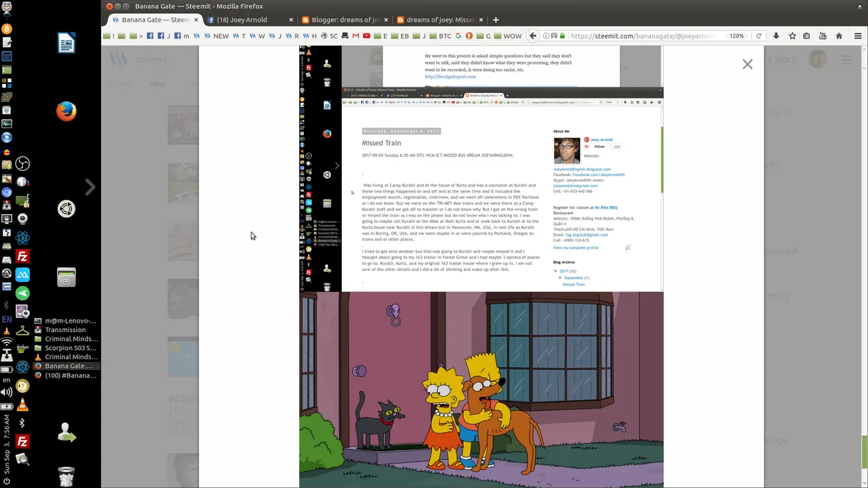This screenshot has width=868, height=488.
Task: Open the Bitcoin launcher icon
Action: click(7, 29)
